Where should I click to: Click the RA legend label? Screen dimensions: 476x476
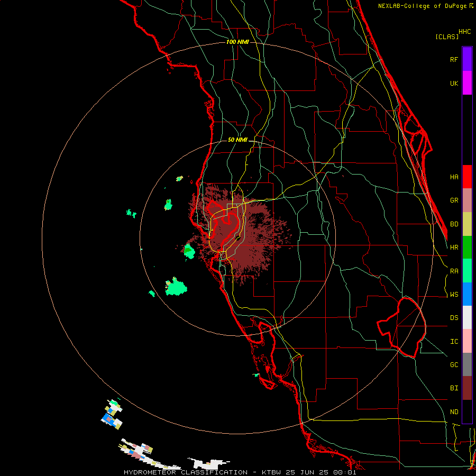pos(454,271)
